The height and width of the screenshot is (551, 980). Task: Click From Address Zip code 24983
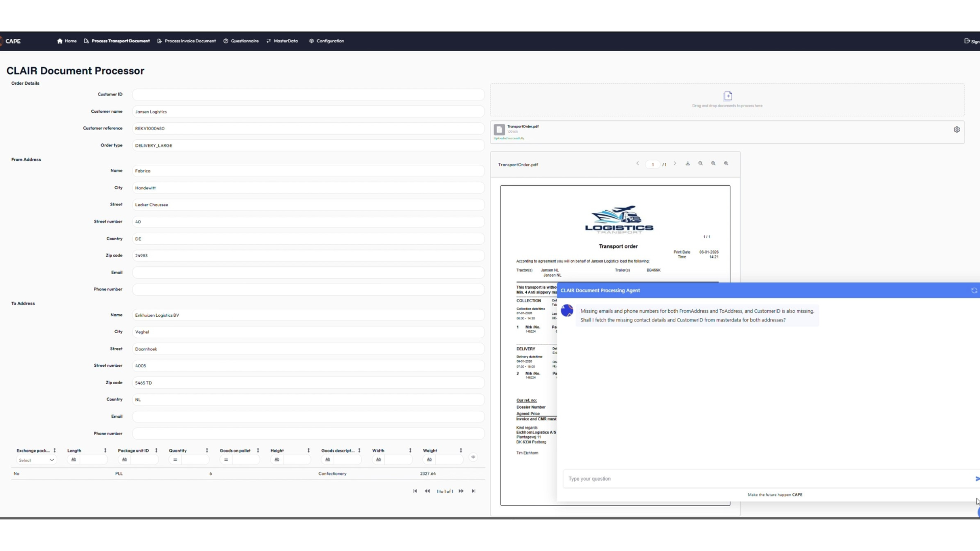[x=308, y=256]
